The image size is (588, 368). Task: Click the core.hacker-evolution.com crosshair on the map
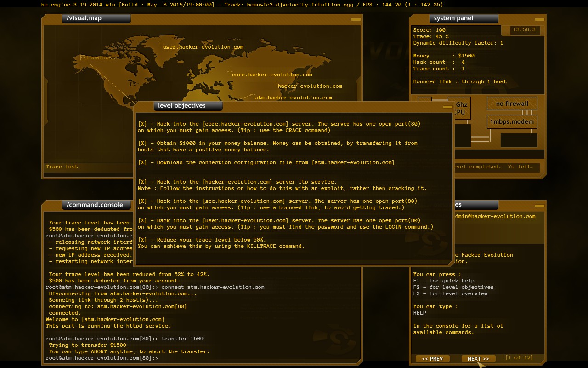tap(230, 71)
